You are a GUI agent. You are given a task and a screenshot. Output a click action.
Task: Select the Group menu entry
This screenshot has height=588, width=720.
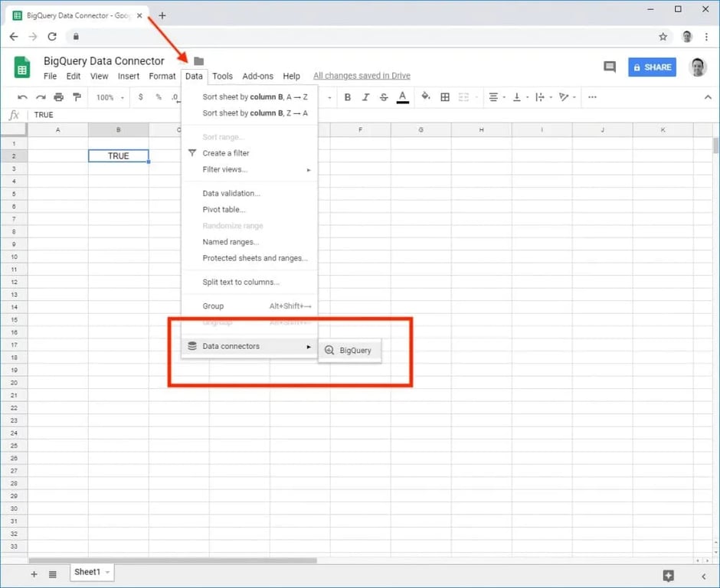pyautogui.click(x=250, y=306)
